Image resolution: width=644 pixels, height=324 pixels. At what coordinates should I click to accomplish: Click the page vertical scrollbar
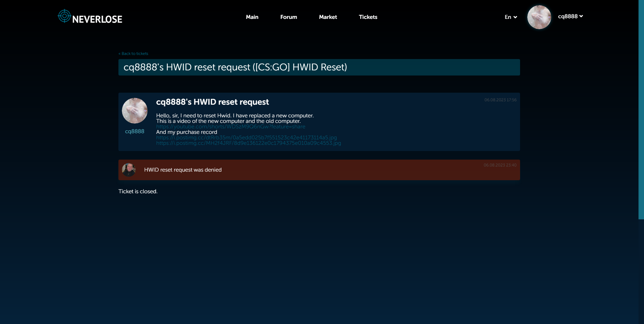641,109
